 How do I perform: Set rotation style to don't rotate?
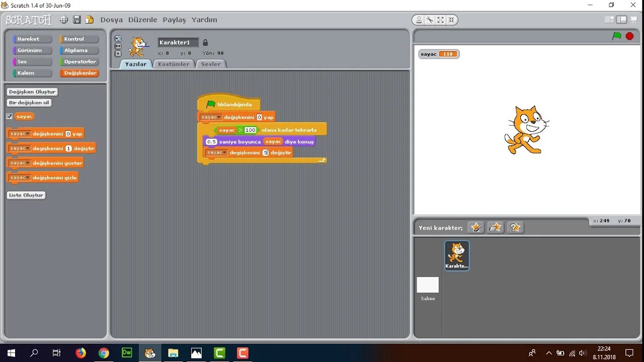[118, 53]
